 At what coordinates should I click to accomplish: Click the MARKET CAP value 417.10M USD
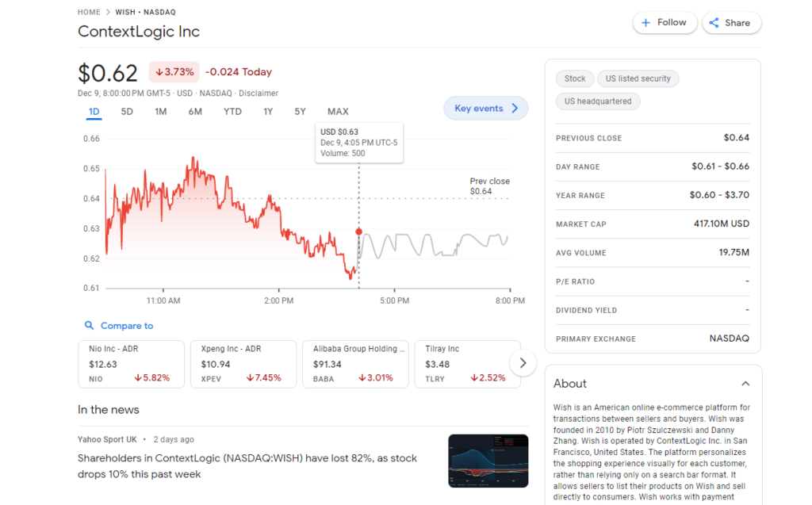(x=722, y=224)
